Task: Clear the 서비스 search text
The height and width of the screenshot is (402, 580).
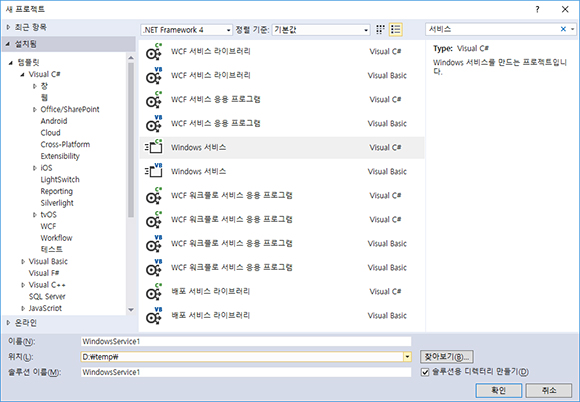Action: 563,29
